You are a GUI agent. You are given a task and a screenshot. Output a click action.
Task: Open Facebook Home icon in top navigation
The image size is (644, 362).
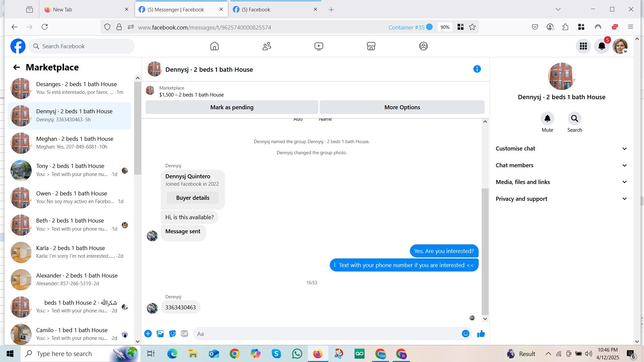pyautogui.click(x=214, y=46)
